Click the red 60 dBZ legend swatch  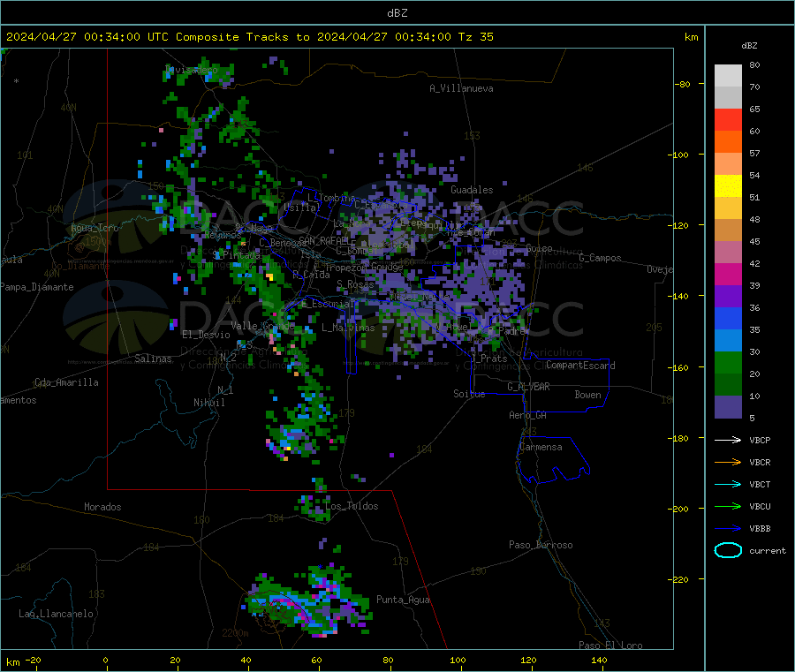pos(728,119)
